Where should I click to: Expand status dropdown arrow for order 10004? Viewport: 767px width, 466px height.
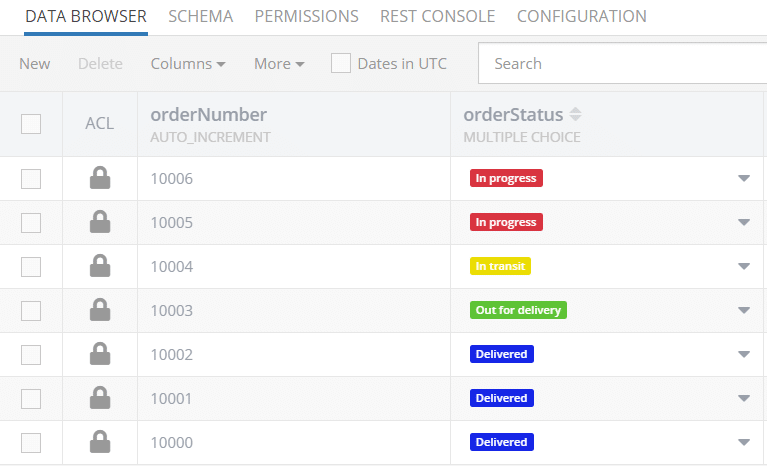pos(744,266)
